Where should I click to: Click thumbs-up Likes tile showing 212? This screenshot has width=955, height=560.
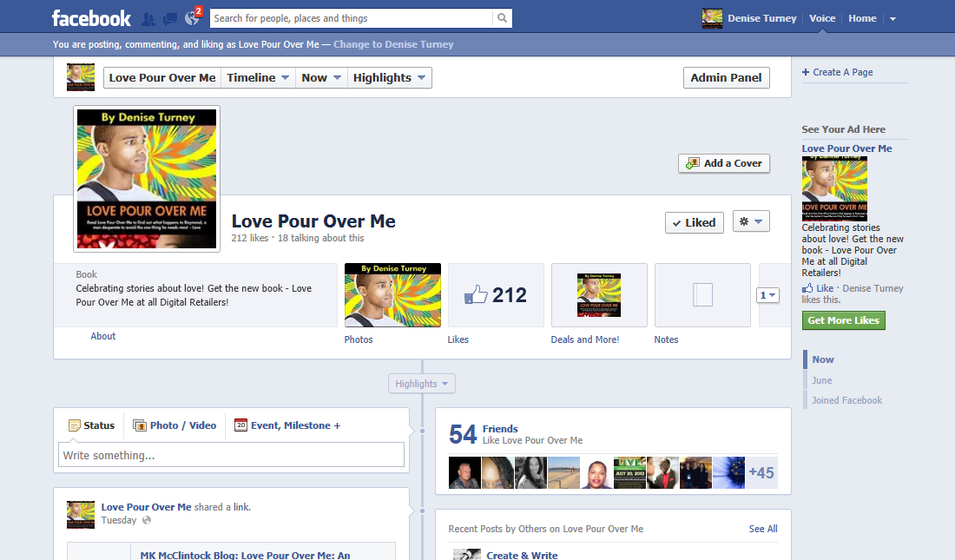496,295
